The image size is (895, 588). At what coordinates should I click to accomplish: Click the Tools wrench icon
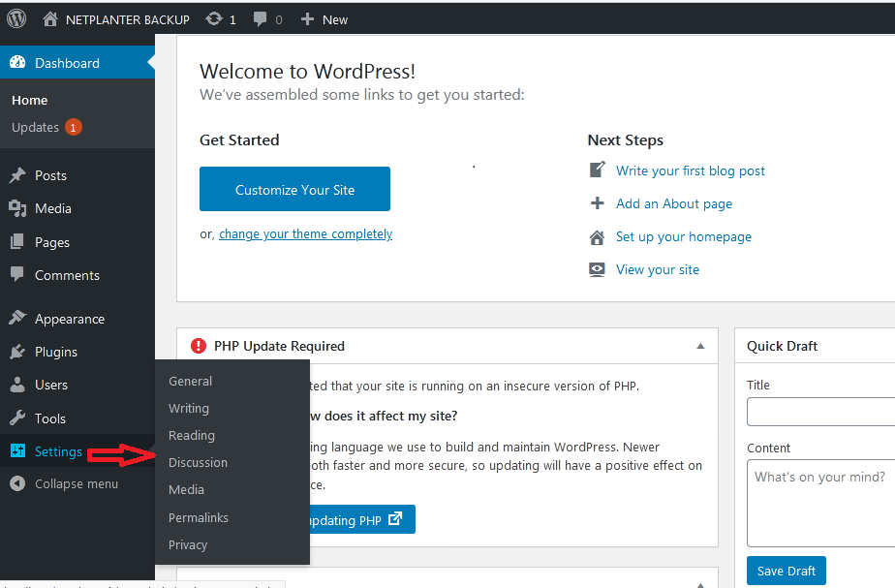tap(17, 418)
